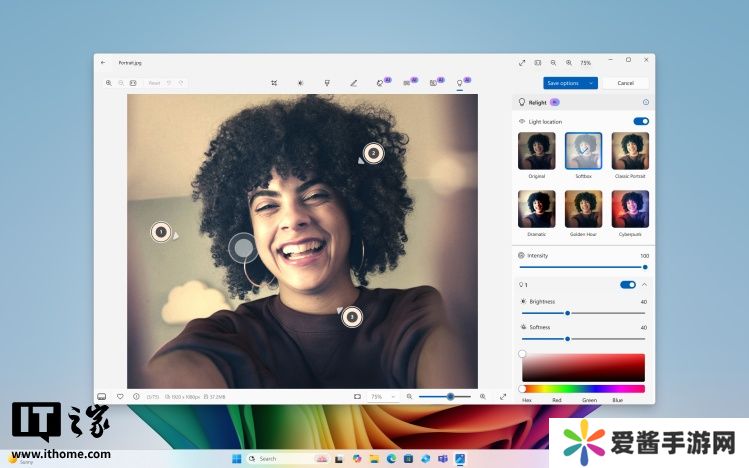Disable the light 1 toggle switch
The image size is (749, 468).
[628, 285]
